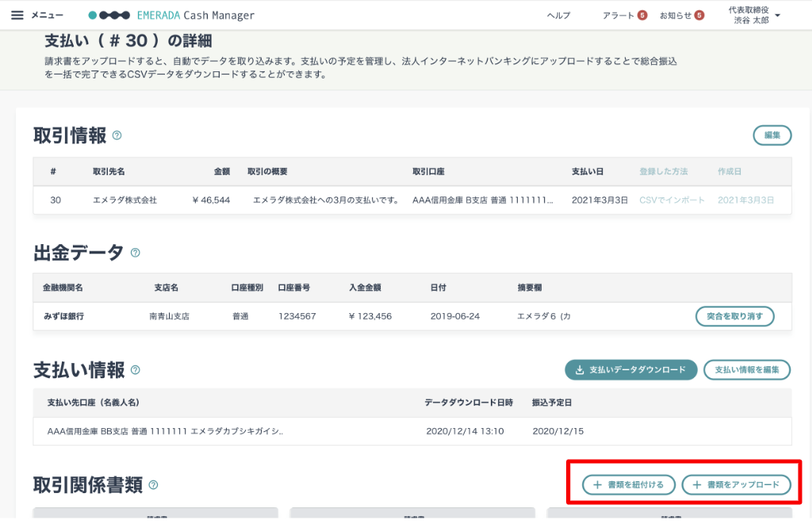Click help icon next to 支払い情報

click(135, 369)
